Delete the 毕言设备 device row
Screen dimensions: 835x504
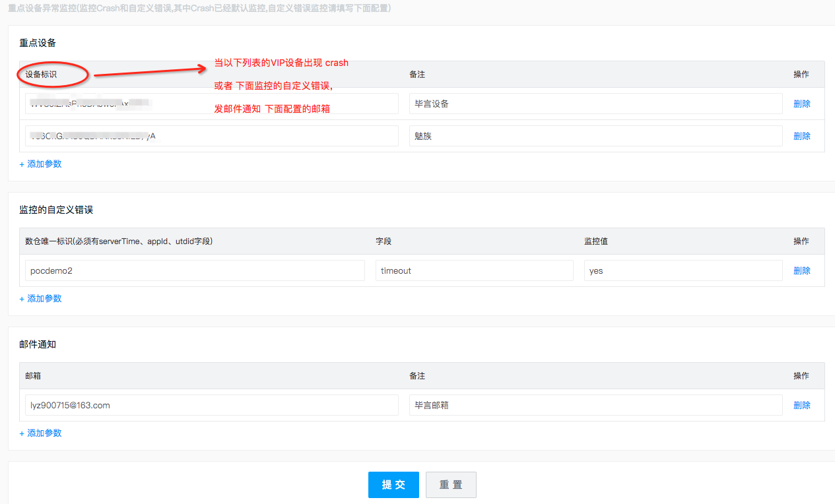coord(801,104)
